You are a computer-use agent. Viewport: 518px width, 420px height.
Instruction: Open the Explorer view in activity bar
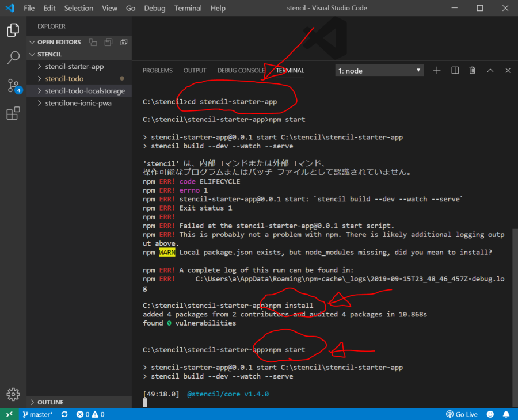click(13, 30)
